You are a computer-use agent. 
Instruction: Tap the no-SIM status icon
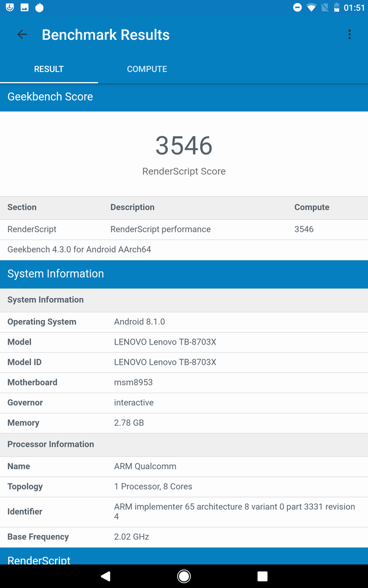(325, 8)
